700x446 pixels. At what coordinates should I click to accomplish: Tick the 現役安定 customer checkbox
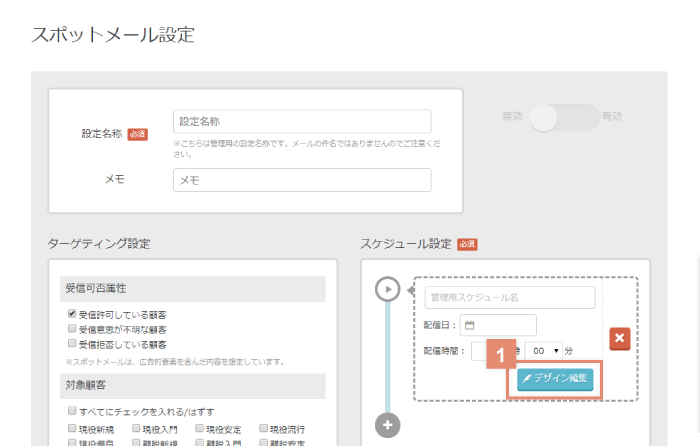click(199, 429)
